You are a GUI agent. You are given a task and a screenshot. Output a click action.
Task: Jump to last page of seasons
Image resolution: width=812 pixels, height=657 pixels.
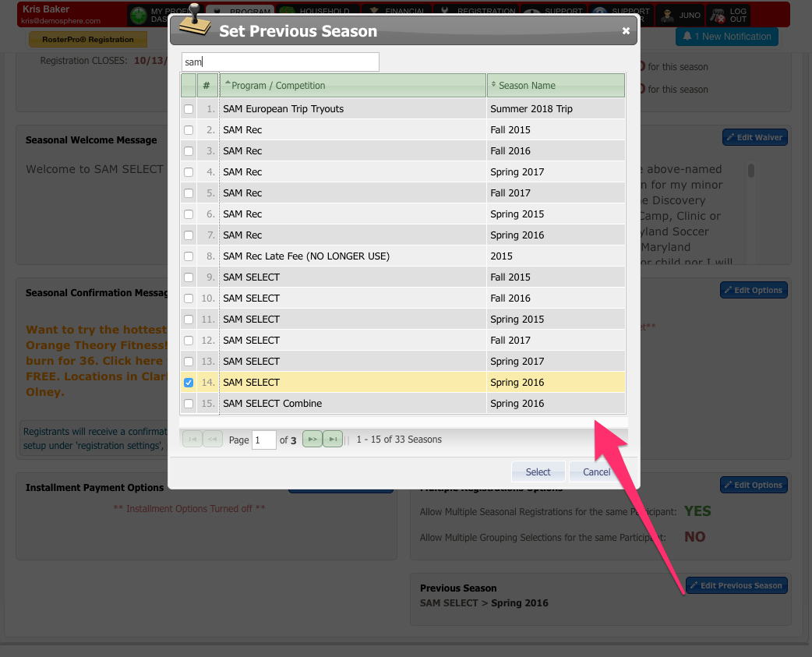333,439
